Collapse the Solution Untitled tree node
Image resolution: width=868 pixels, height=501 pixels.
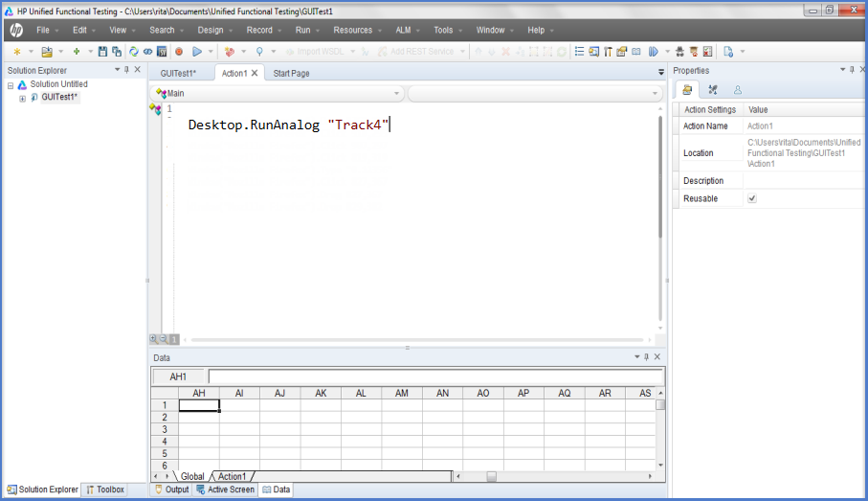click(x=11, y=86)
